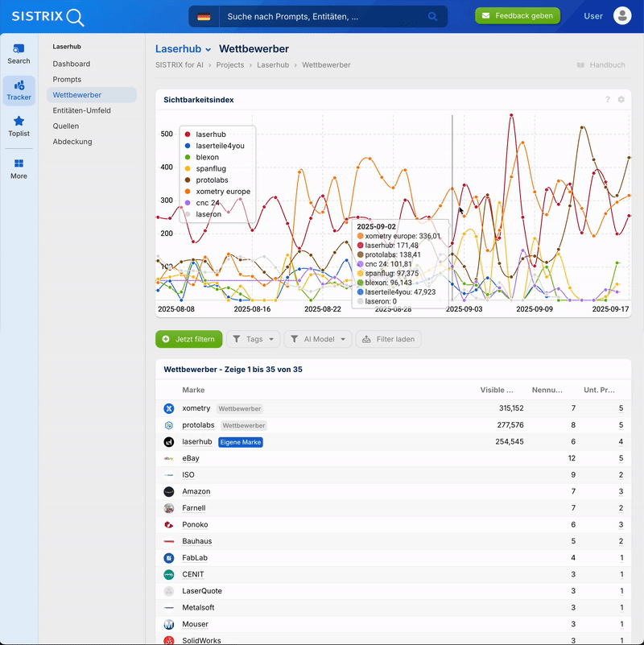644x645 pixels.
Task: Open Entitäten-Umfeld menu item
Action: [81, 110]
